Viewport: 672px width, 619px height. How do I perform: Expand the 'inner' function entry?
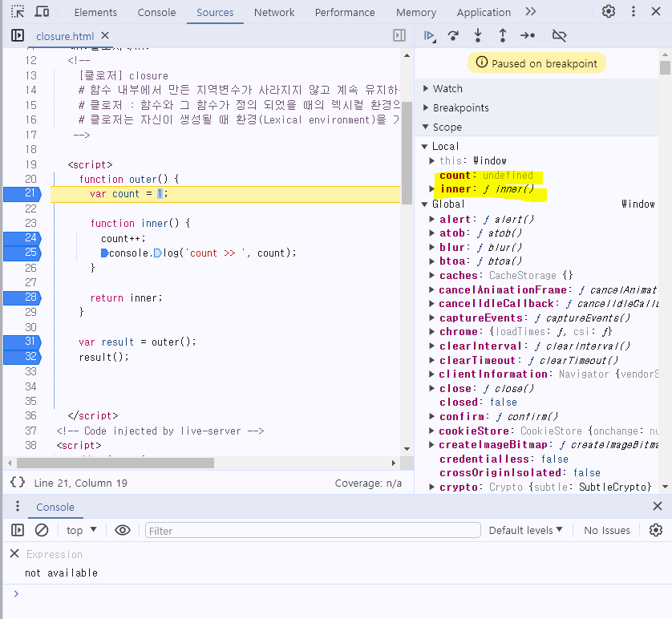432,189
